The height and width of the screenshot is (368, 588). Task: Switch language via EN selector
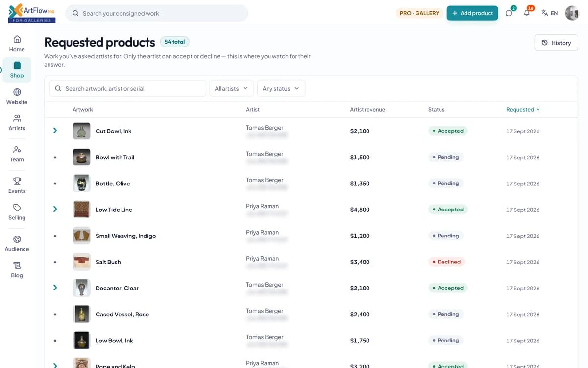pyautogui.click(x=550, y=13)
